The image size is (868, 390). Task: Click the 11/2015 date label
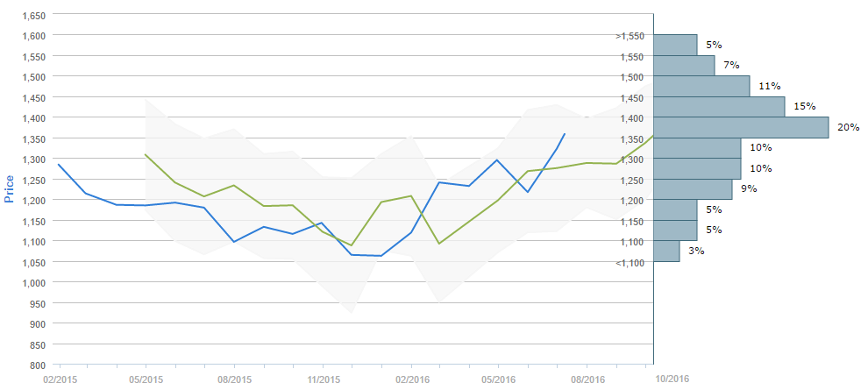pos(323,379)
